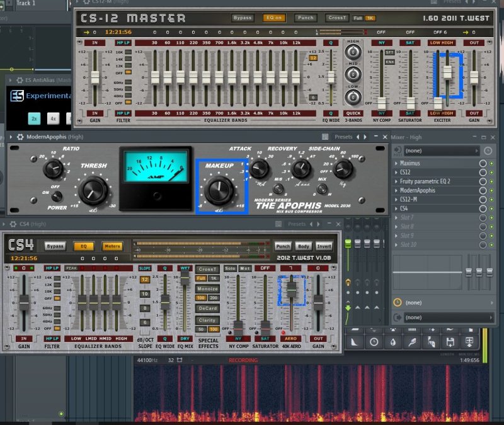504x425 pixels.
Task: Open the mixer input (none) dropdown
Action: tap(441, 150)
